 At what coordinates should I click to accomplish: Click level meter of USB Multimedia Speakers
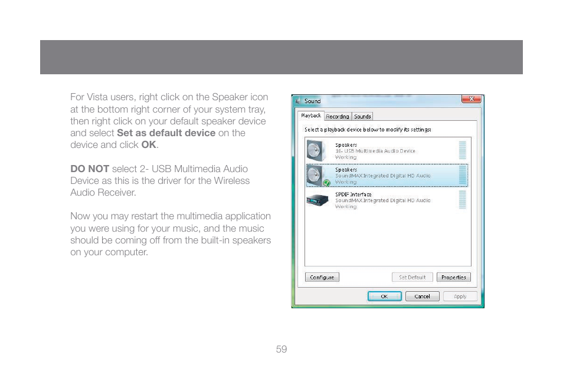[463, 150]
